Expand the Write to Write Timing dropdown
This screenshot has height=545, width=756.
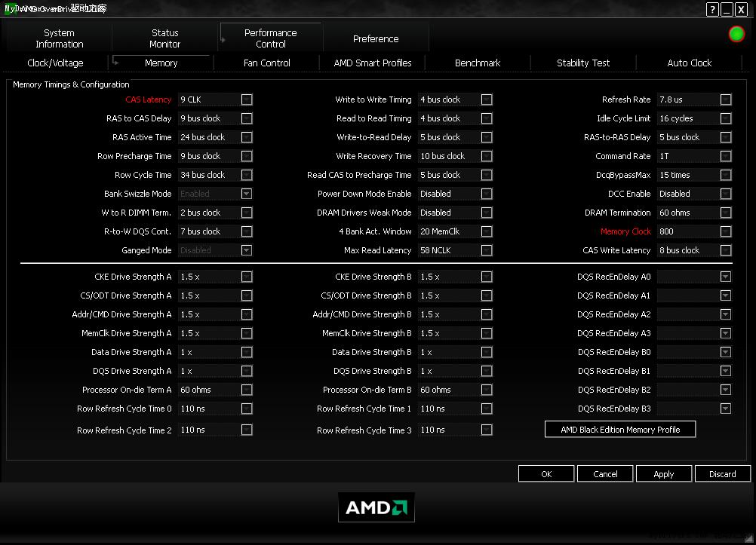click(x=487, y=100)
